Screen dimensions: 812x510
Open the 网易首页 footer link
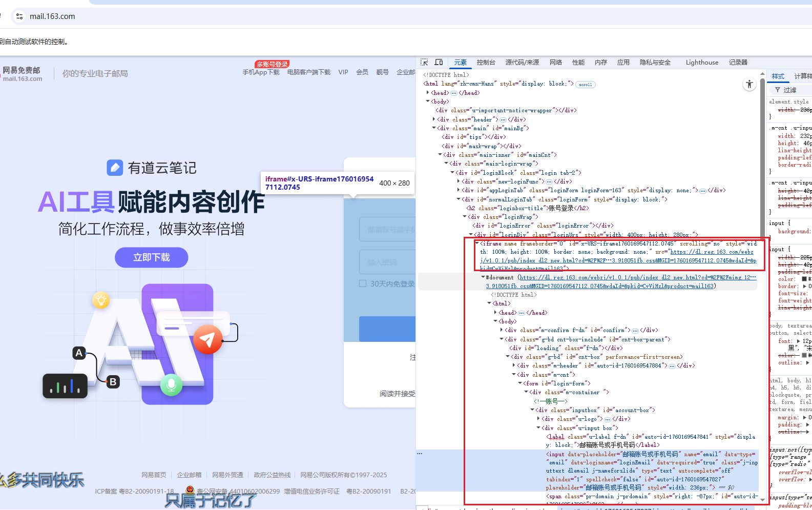coord(154,475)
